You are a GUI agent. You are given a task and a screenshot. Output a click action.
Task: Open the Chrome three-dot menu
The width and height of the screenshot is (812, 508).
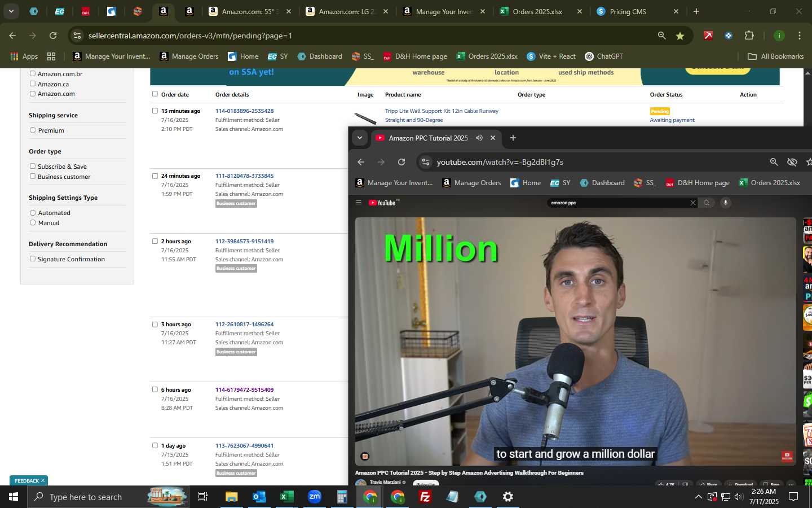coord(799,36)
